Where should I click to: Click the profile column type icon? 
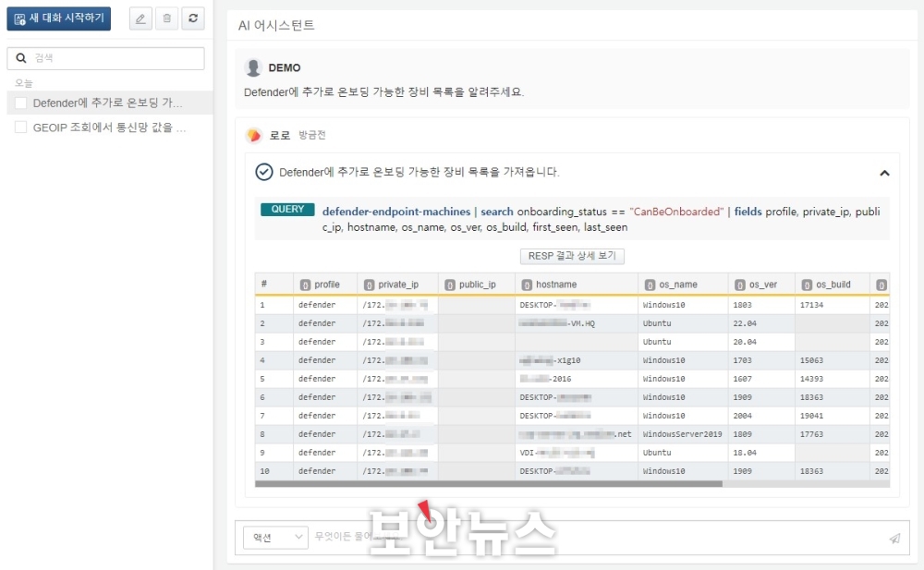tap(305, 285)
